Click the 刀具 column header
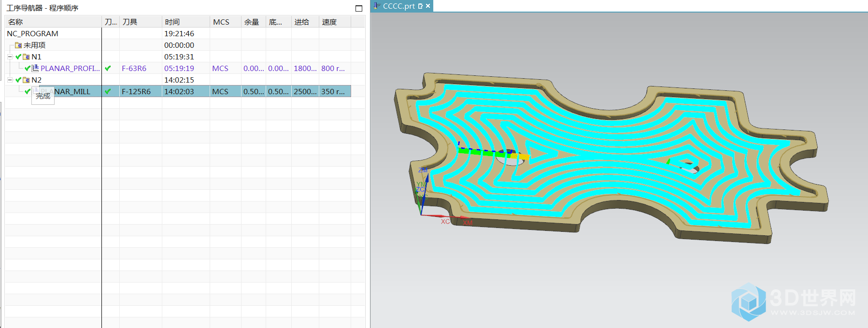 point(141,22)
